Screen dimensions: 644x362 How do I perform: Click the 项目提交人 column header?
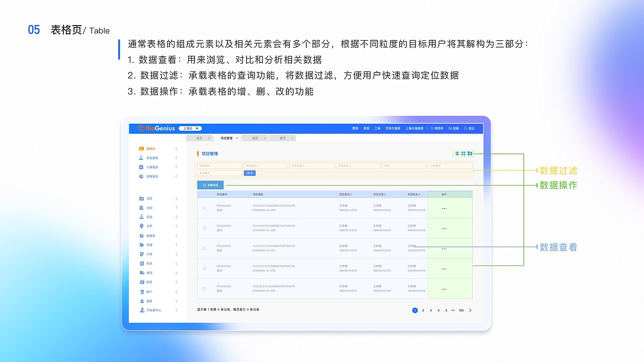(x=346, y=194)
